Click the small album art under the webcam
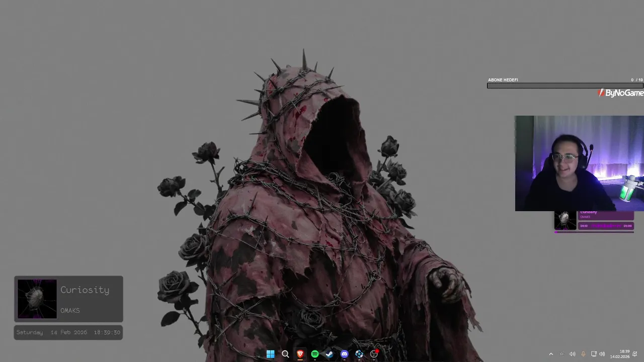644x362 pixels. (x=565, y=220)
